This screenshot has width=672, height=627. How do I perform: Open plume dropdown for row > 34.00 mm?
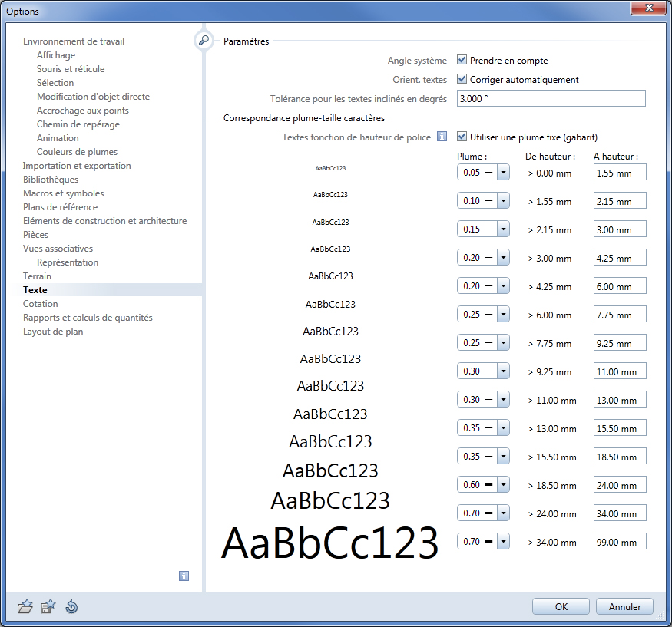click(503, 541)
